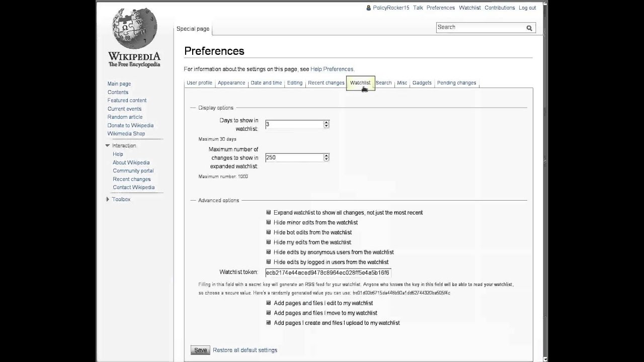Toggle Hide edits by logged in users
The image size is (644, 362).
click(269, 262)
